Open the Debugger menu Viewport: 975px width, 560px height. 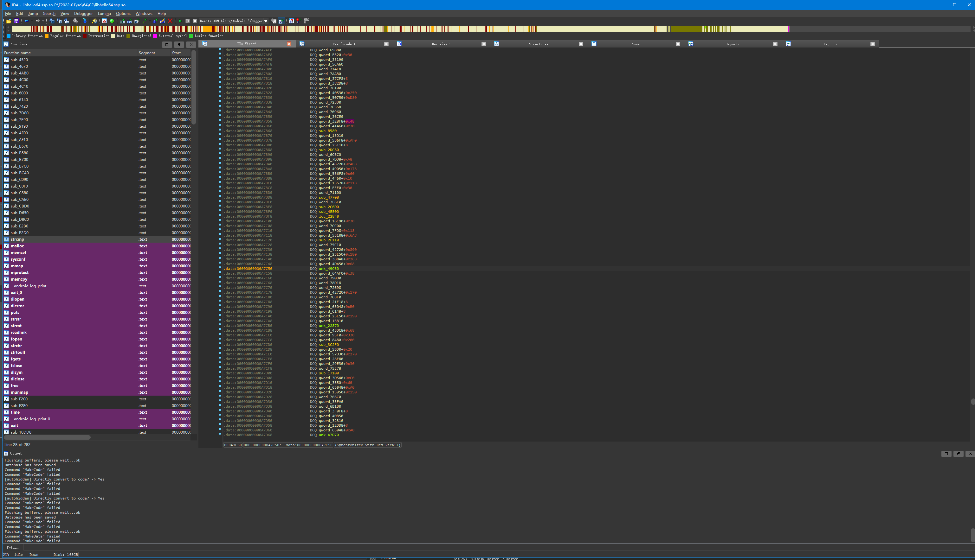[83, 13]
